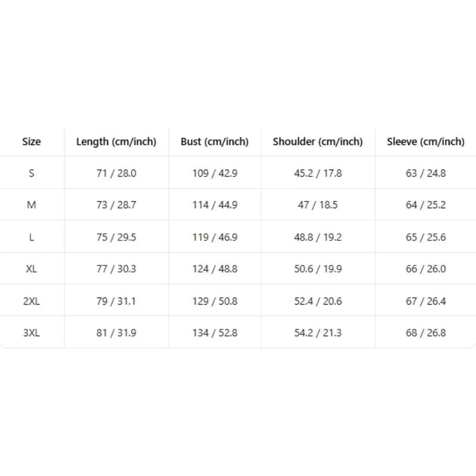The height and width of the screenshot is (476, 476).
Task: Select the 3XL size row label
Action: tap(32, 333)
